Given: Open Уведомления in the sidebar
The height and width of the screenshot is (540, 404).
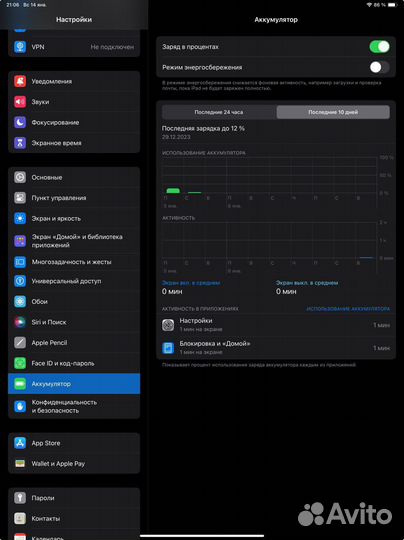Looking at the screenshot, I should point(74,81).
